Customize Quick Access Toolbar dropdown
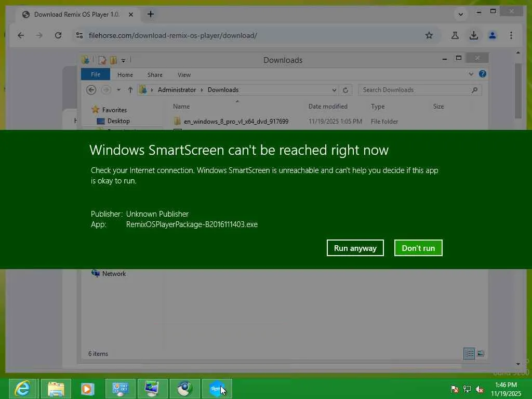 pos(124,60)
